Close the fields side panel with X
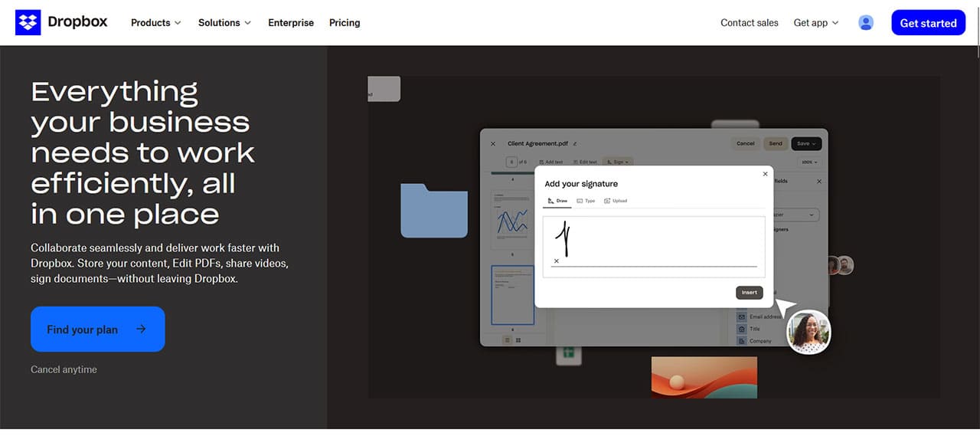The image size is (980, 446). click(819, 182)
